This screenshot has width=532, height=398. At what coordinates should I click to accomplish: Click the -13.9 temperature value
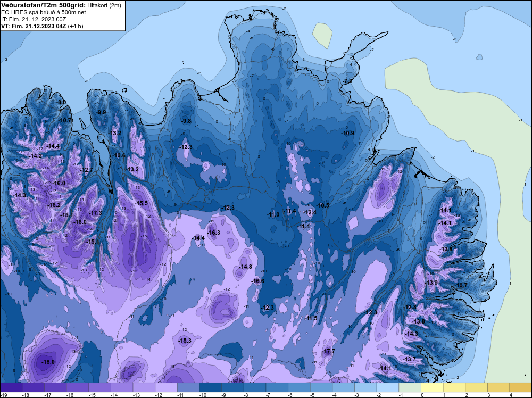pos(431,283)
